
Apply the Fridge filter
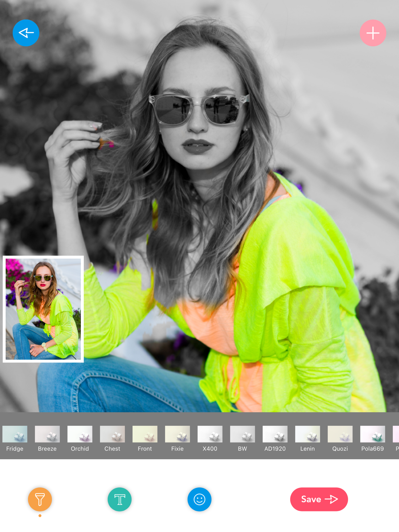[15, 434]
